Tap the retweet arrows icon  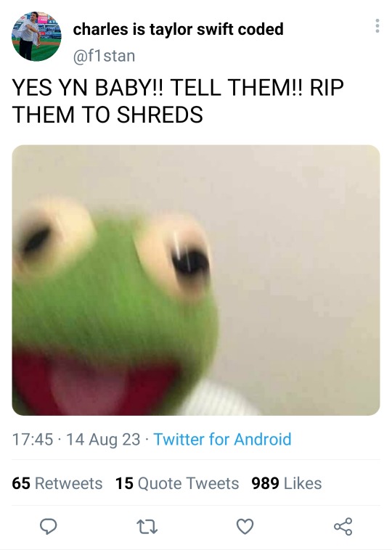click(147, 527)
